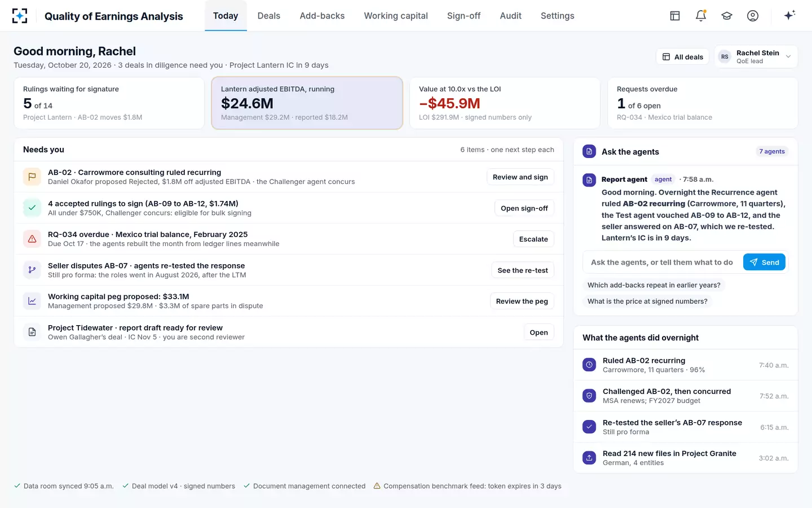Click Escalate for the overdue request

[533, 239]
